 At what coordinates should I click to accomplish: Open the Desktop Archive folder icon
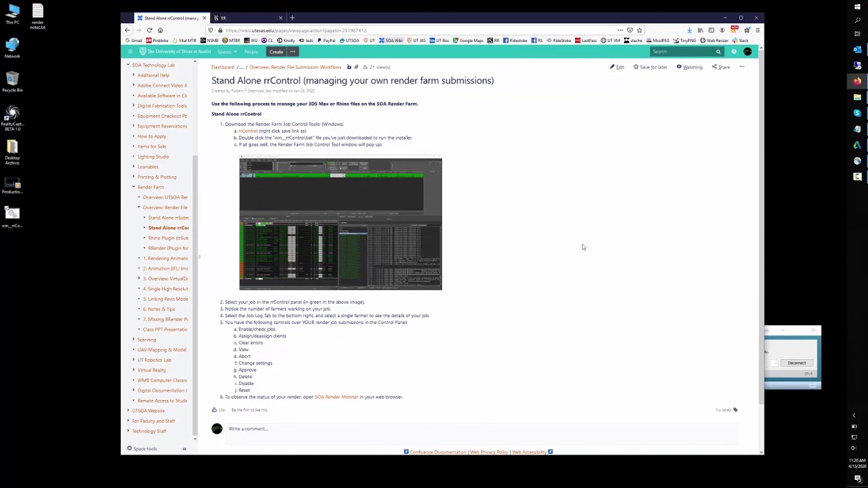pos(12,152)
